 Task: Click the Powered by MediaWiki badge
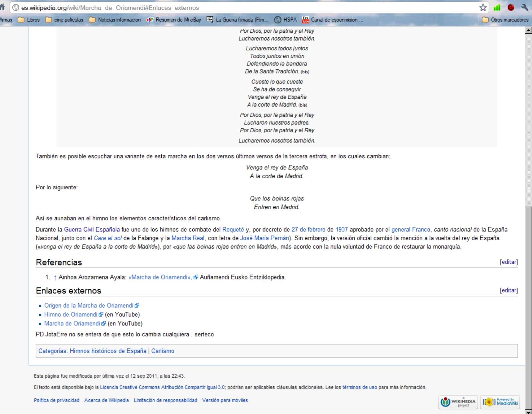500,402
